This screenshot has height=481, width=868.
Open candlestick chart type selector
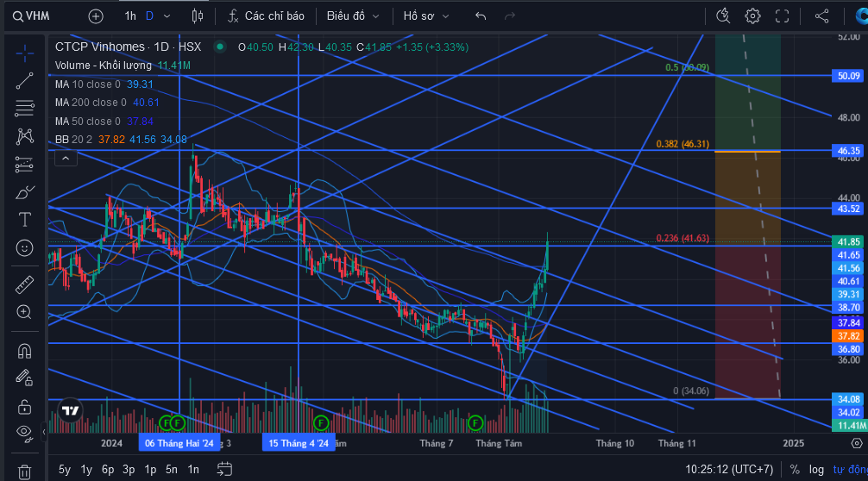(197, 16)
